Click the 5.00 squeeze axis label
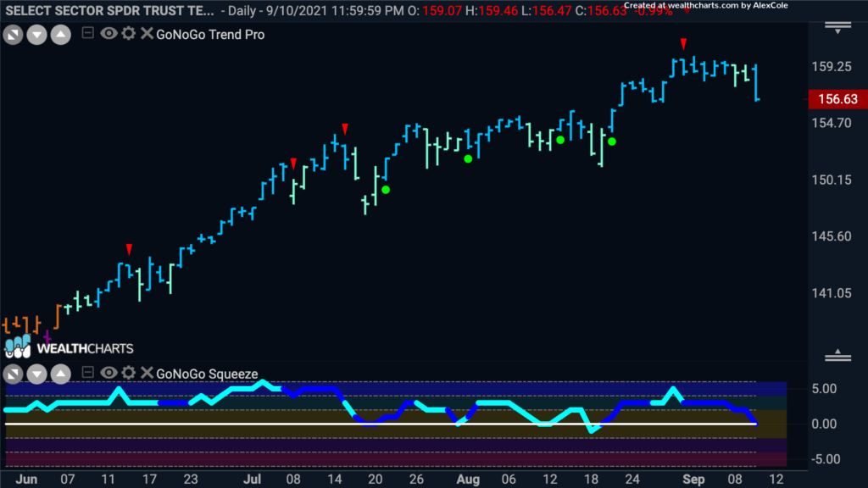 [x=824, y=389]
